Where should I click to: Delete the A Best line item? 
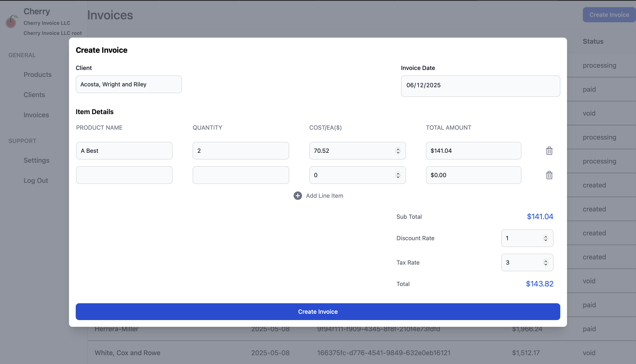click(x=549, y=151)
